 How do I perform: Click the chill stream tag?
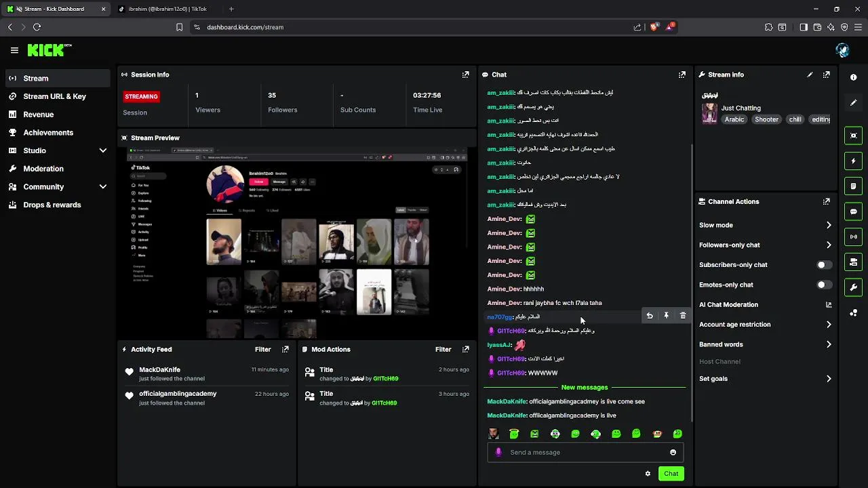(x=795, y=119)
